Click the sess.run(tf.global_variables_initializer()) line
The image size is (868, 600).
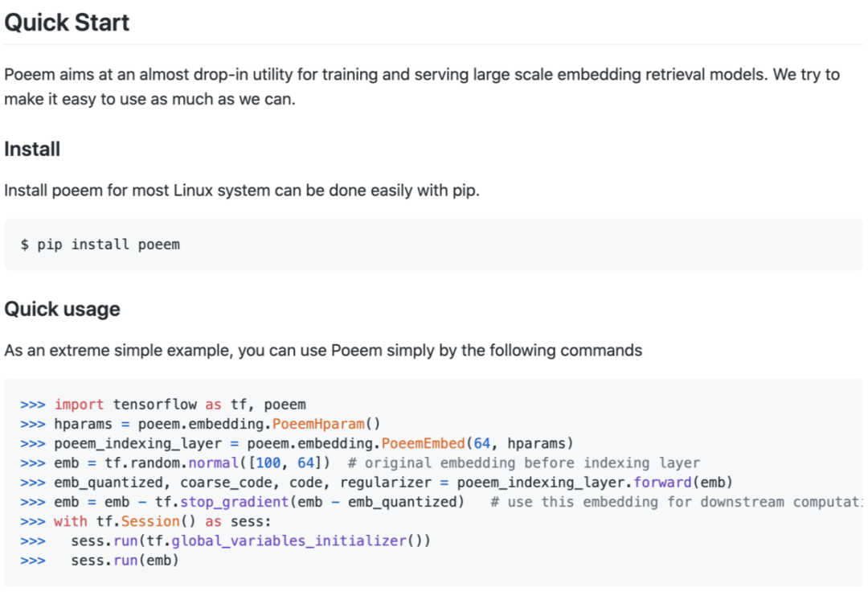(225, 540)
